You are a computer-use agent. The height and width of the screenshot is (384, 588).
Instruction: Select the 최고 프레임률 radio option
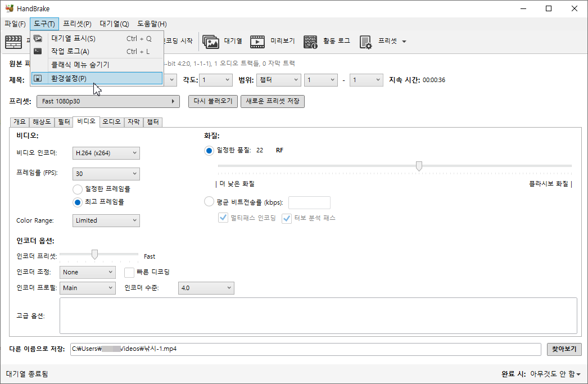pos(78,202)
